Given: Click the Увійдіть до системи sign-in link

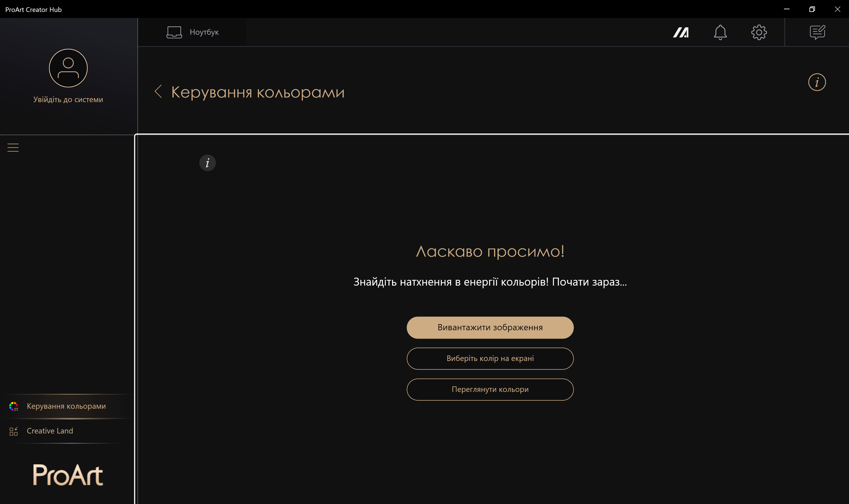Looking at the screenshot, I should coord(68,99).
